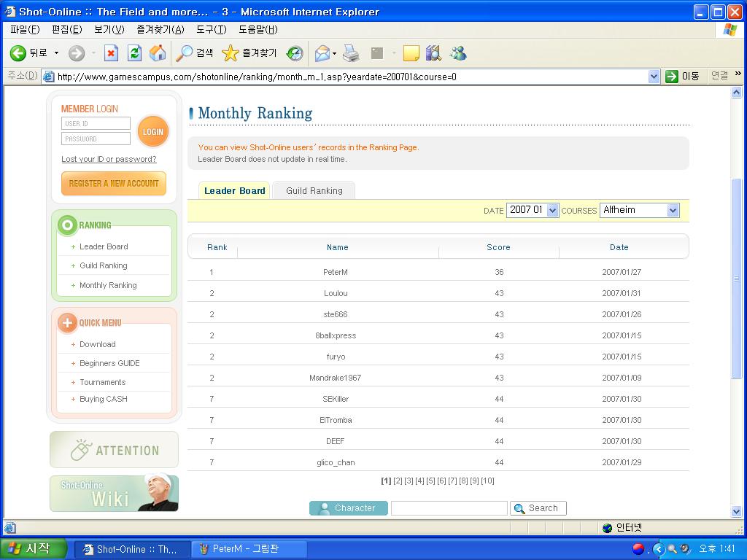Open the Messenger people icon
Screen dimensions: 747x560
click(x=458, y=53)
